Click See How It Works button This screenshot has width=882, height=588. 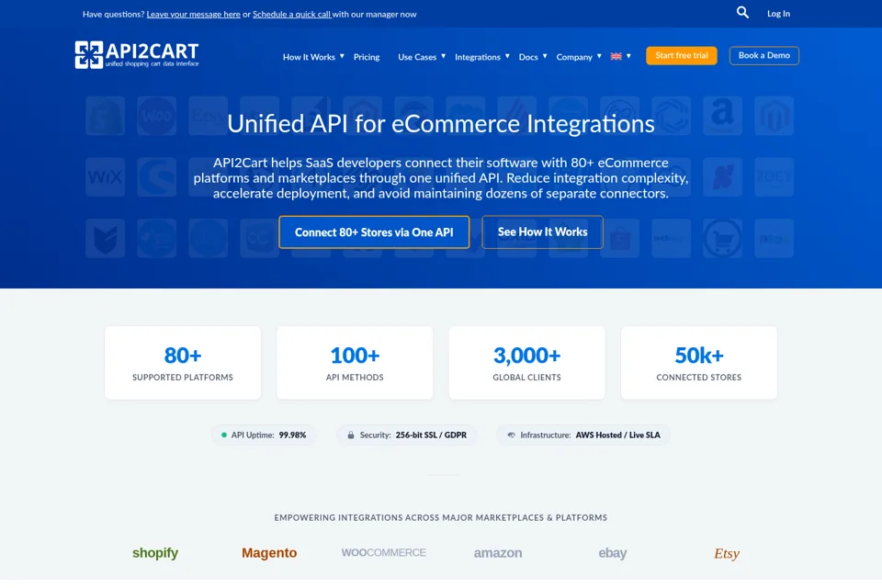[542, 232]
